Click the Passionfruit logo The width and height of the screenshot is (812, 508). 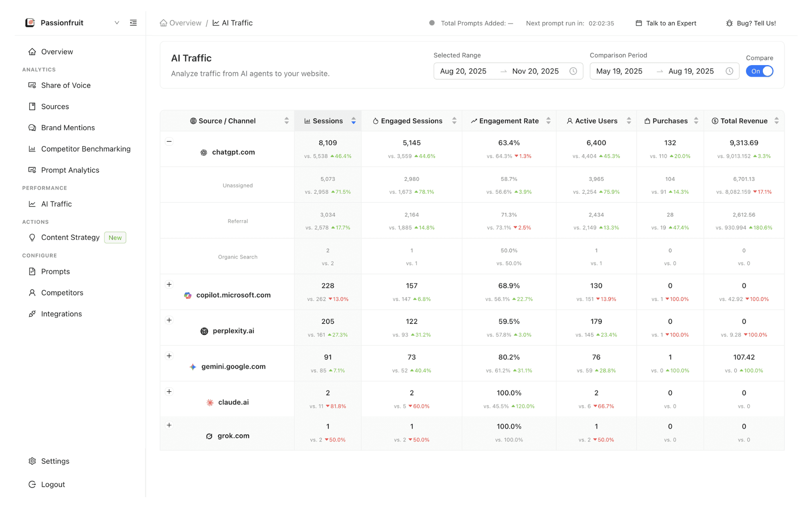tap(30, 23)
